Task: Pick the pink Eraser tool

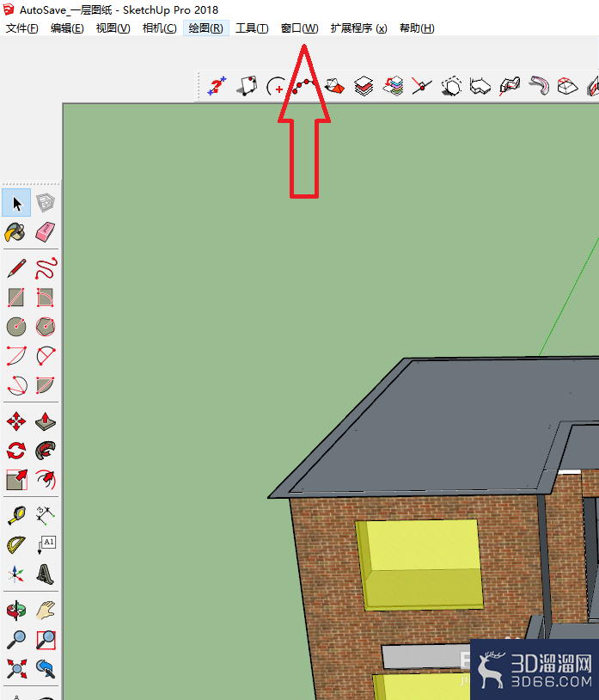Action: click(45, 232)
